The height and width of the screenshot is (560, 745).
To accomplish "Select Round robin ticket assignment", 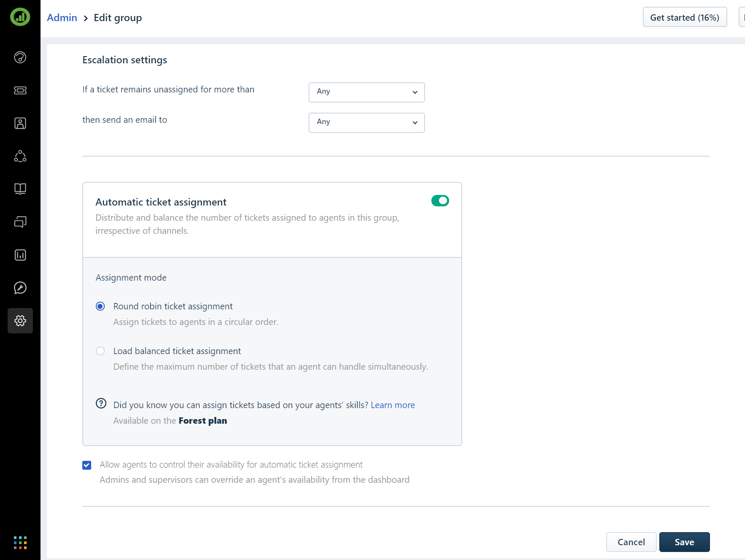I will click(100, 306).
